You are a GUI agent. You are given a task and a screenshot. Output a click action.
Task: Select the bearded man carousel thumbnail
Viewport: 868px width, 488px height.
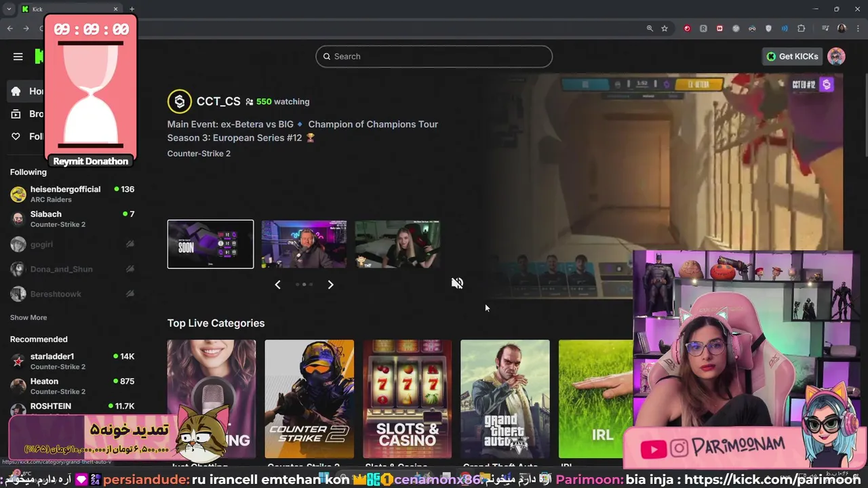point(304,244)
